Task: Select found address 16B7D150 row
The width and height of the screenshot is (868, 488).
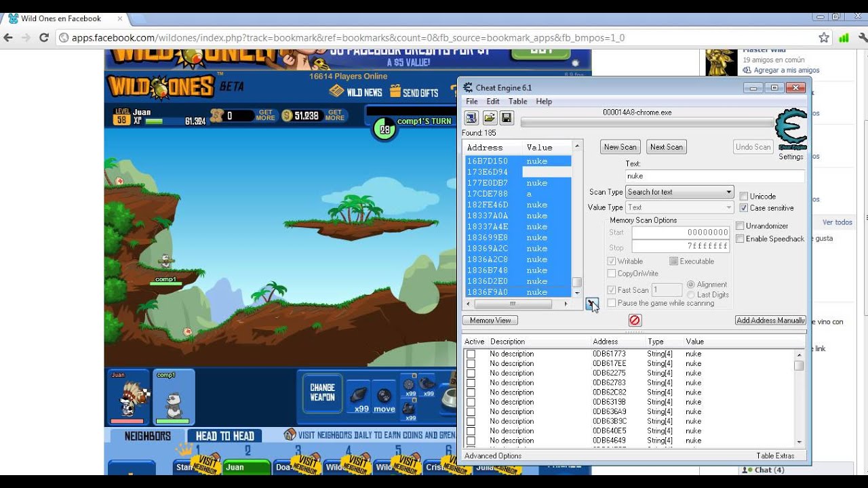Action: click(x=518, y=161)
